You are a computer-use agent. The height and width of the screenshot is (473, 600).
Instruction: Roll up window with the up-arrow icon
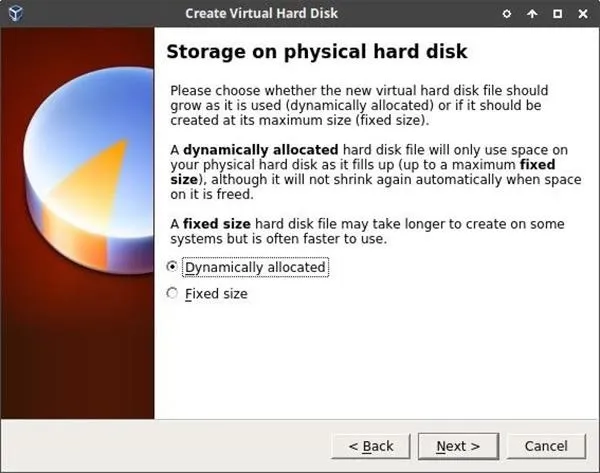pyautogui.click(x=532, y=14)
